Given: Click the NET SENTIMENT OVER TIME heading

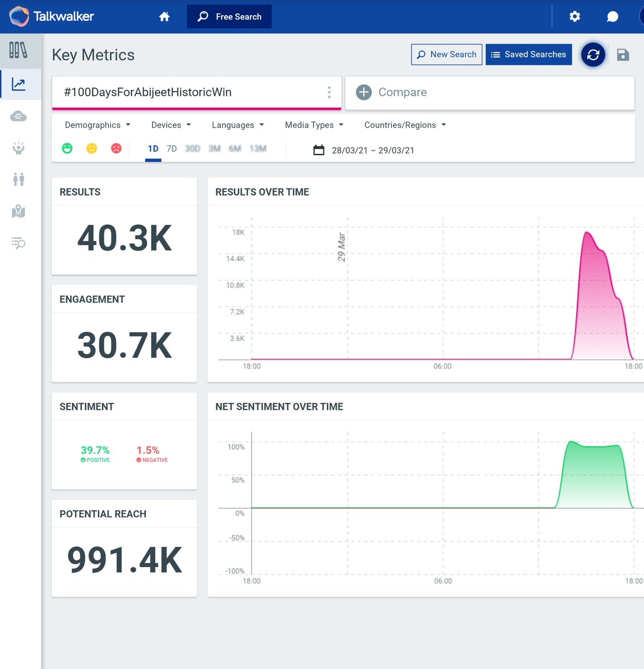Looking at the screenshot, I should coord(279,406).
